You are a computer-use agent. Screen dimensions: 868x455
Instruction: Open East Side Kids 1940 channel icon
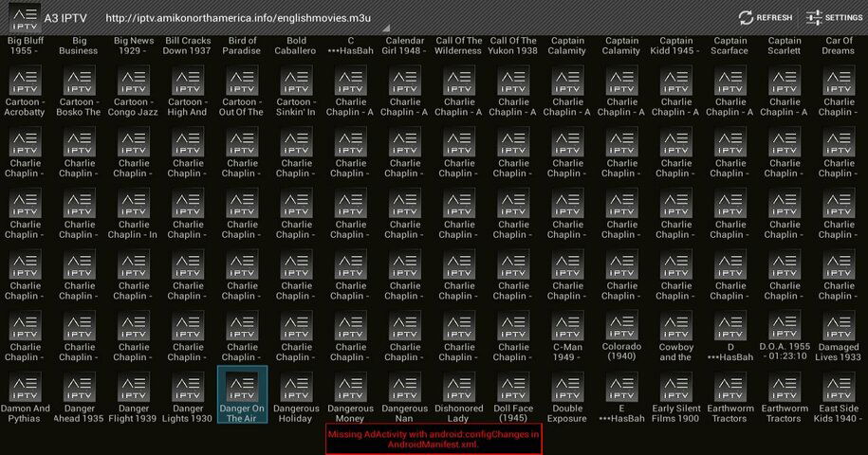[839, 388]
